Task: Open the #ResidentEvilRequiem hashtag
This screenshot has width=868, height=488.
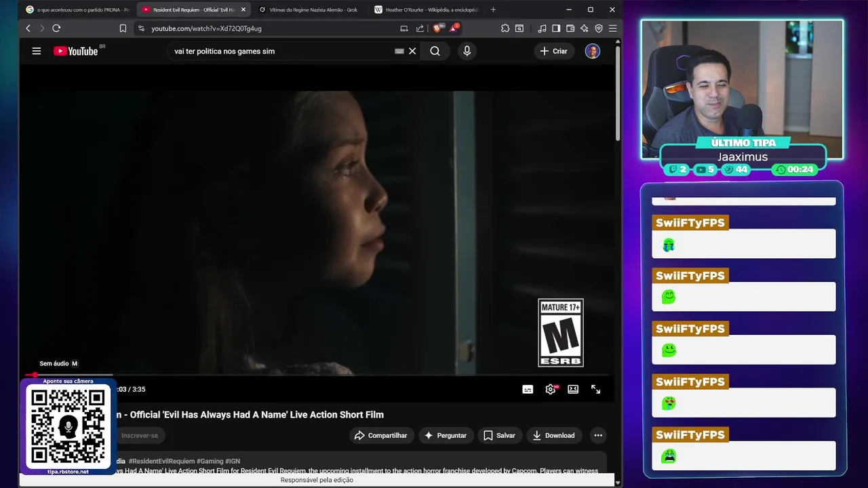Action: pos(161,461)
